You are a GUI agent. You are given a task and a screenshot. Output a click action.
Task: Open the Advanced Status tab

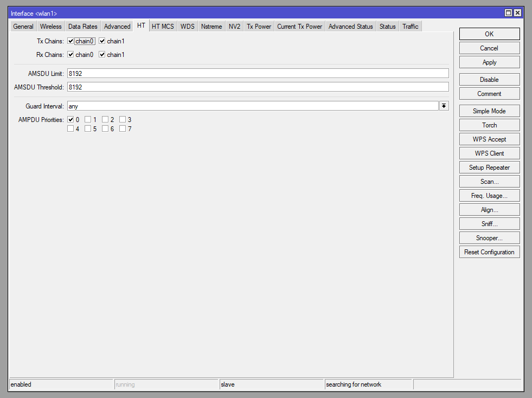(x=350, y=27)
